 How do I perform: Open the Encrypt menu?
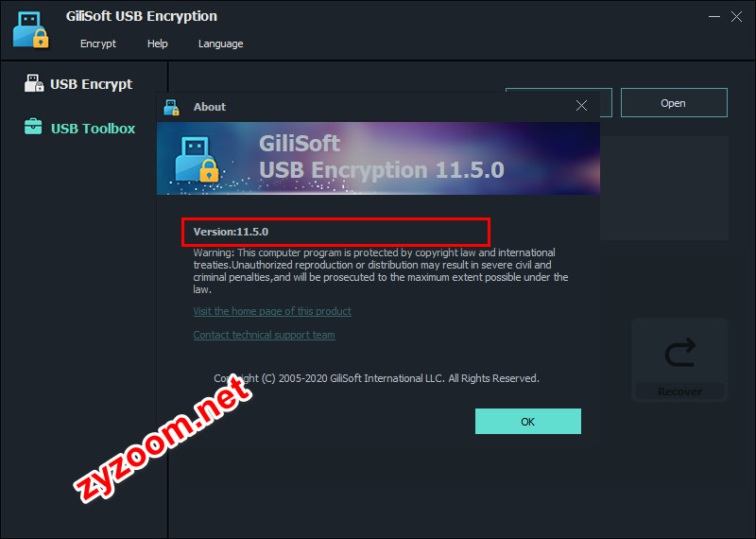click(98, 43)
